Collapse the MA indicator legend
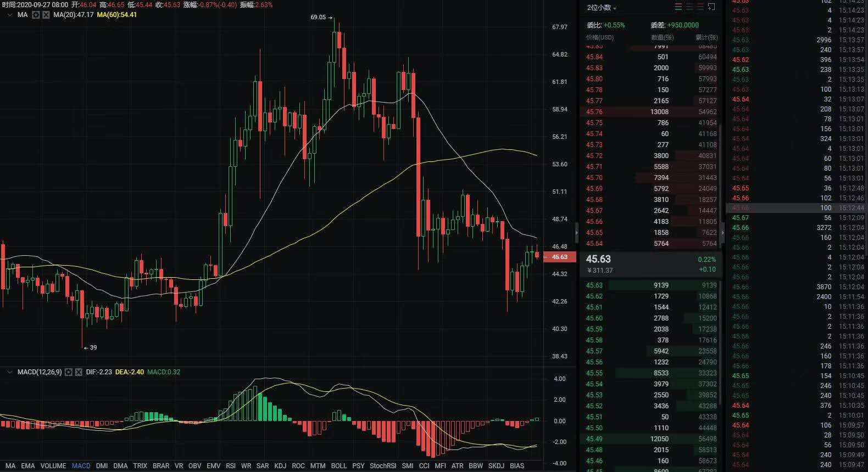Image resolution: width=868 pixels, height=472 pixels. click(x=9, y=15)
